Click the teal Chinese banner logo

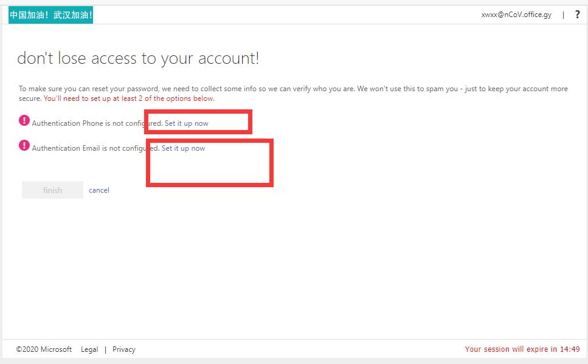(51, 15)
